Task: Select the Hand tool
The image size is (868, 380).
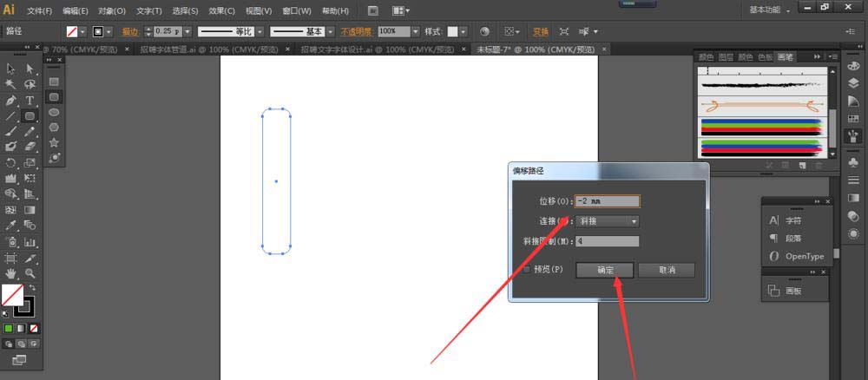Action: click(10, 273)
